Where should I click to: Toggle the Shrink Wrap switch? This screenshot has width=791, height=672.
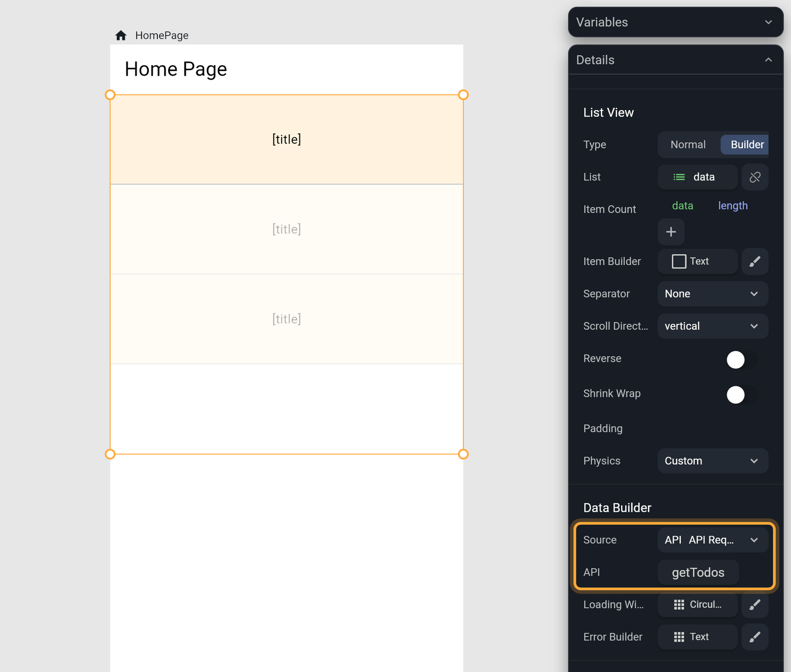742,395
